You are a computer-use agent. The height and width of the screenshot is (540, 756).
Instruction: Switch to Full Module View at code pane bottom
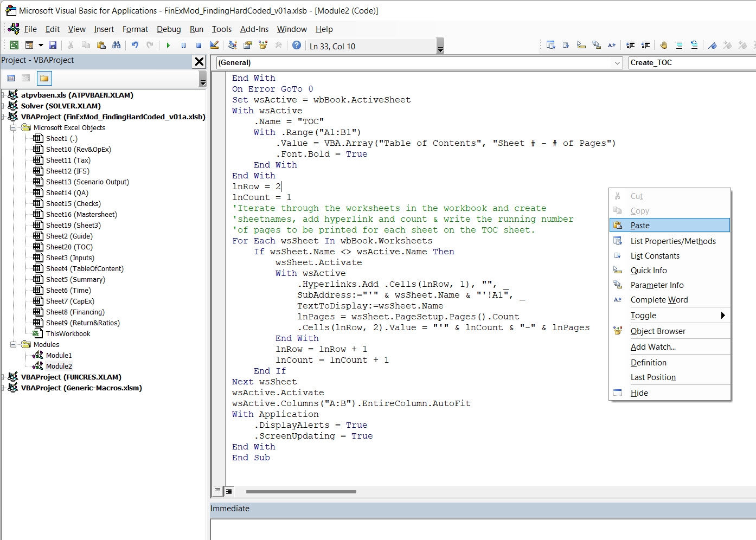229,491
